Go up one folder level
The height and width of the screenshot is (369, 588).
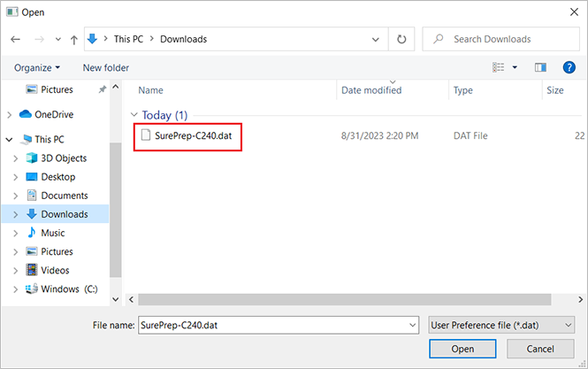pyautogui.click(x=74, y=40)
